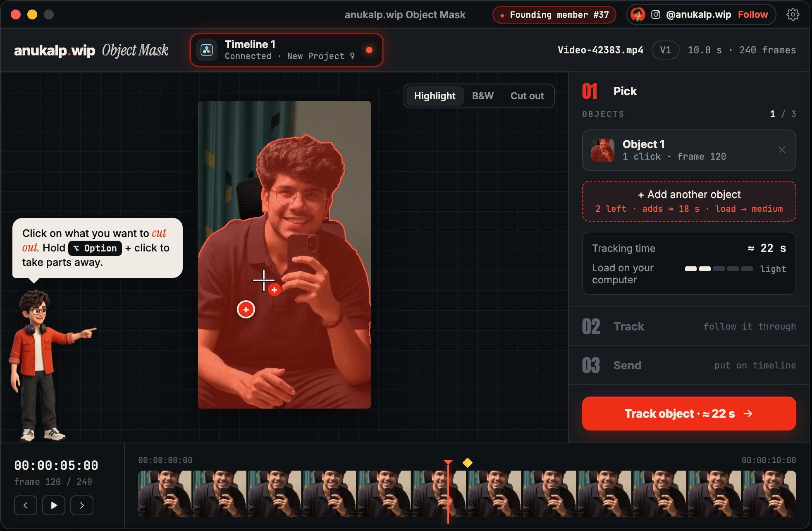Click the "frame 120 / 240" label
Image resolution: width=812 pixels, height=531 pixels.
pyautogui.click(x=53, y=481)
